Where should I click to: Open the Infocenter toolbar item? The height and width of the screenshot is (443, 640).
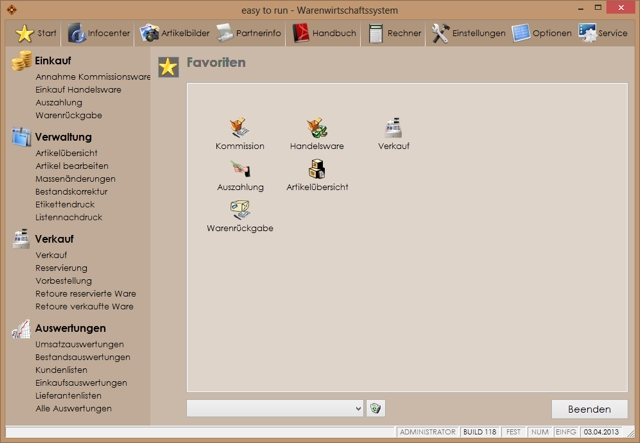tap(99, 33)
